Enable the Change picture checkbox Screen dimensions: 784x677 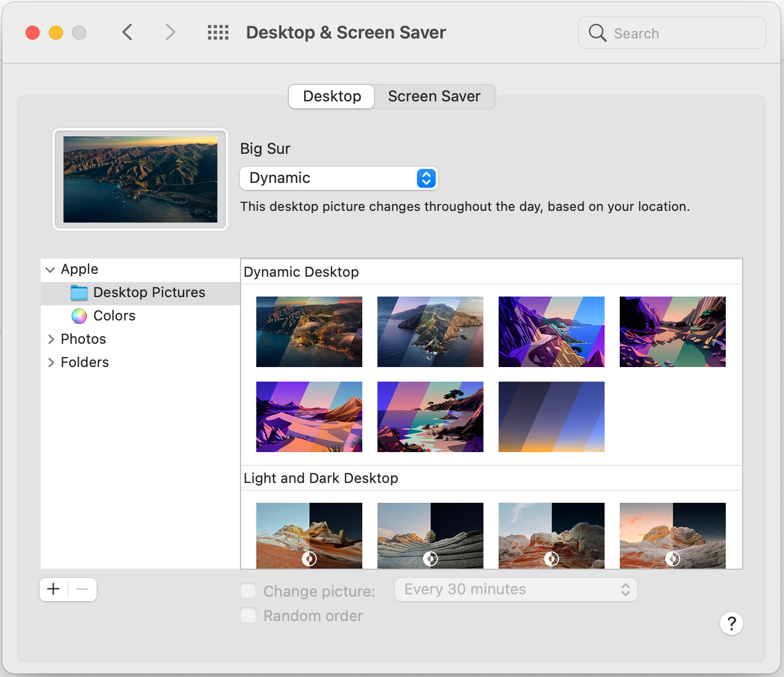(x=248, y=591)
